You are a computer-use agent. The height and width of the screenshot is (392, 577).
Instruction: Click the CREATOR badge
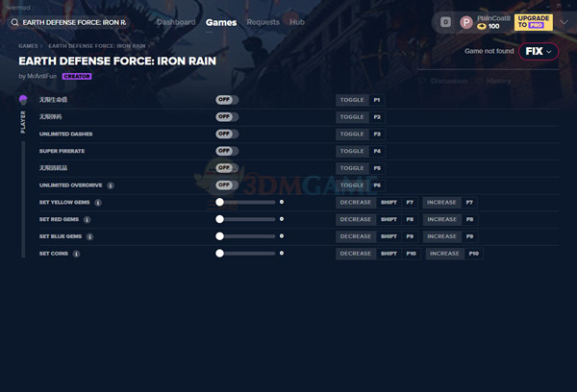[x=77, y=76]
